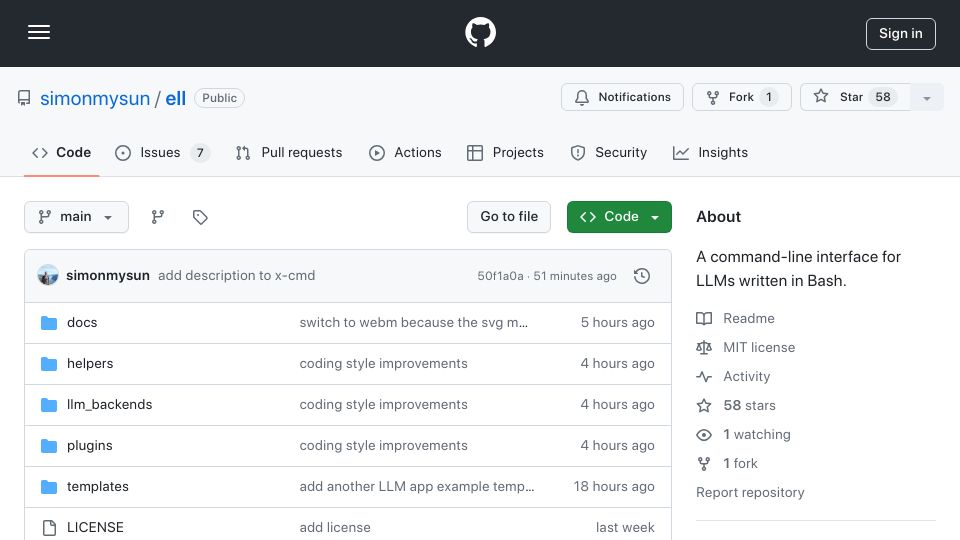960x540 pixels.
Task: Open 'add another LLM app example' commit
Action: (417, 487)
